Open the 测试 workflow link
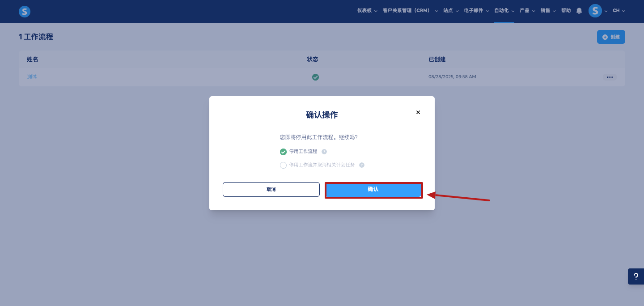This screenshot has width=644, height=306. tap(32, 77)
